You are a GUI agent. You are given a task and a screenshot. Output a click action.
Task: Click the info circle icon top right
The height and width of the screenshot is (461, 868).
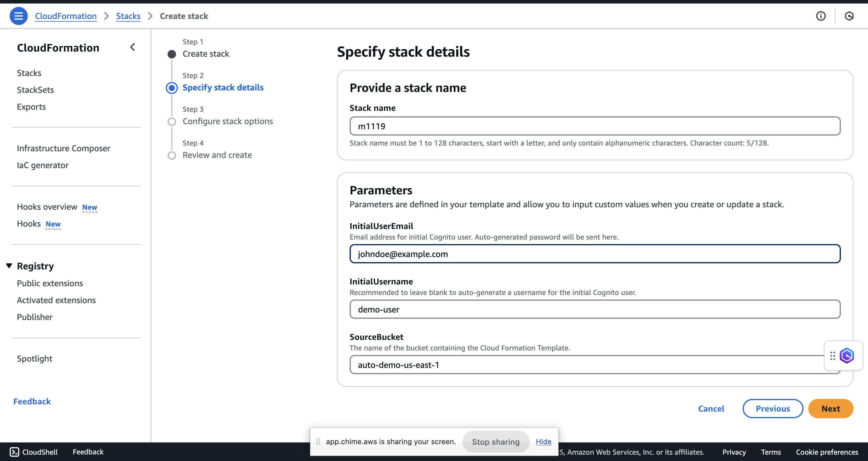821,16
